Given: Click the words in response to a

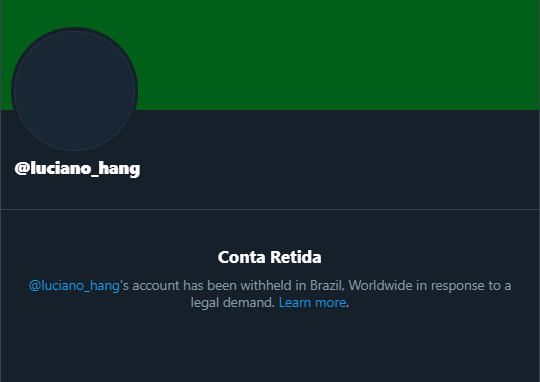Looking at the screenshot, I should pos(464,286).
